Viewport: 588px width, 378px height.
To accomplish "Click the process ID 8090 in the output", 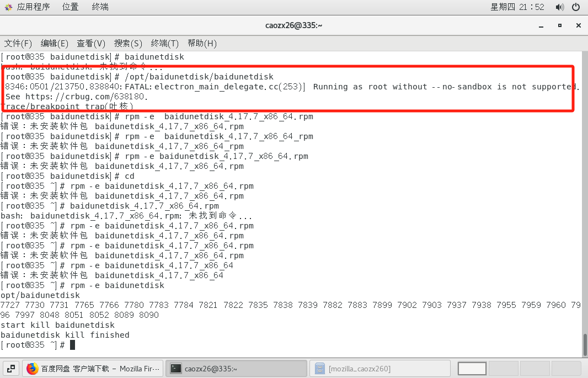I will [x=149, y=315].
